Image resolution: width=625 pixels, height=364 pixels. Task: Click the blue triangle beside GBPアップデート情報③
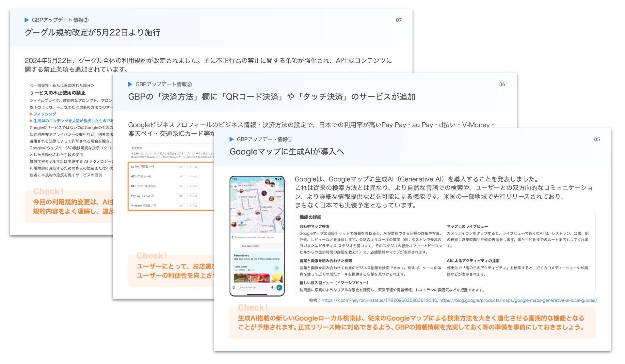click(27, 20)
